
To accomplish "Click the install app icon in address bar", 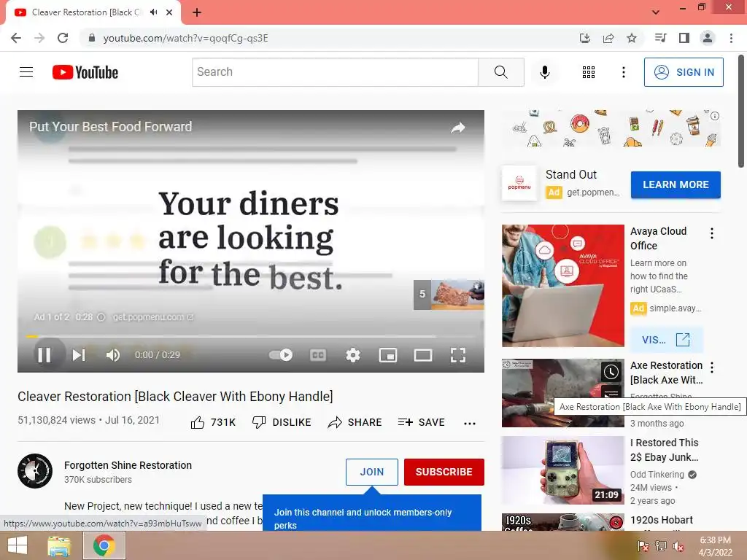I will click(585, 38).
